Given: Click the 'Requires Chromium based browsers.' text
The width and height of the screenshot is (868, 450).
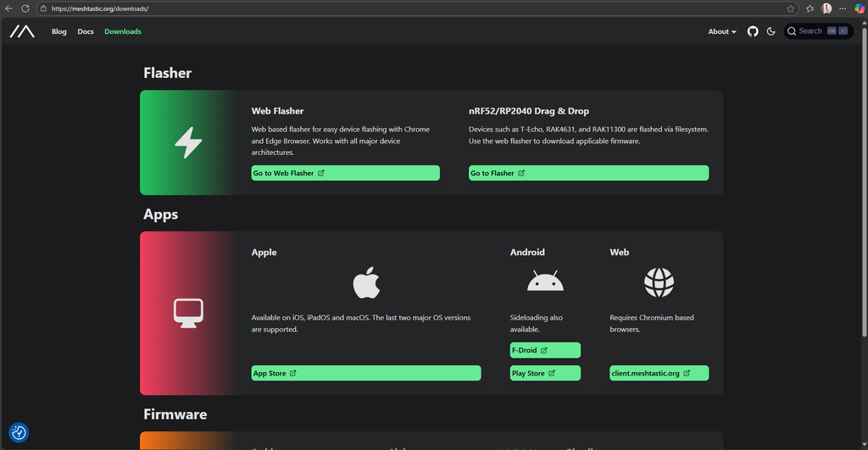Looking at the screenshot, I should click(x=652, y=323).
